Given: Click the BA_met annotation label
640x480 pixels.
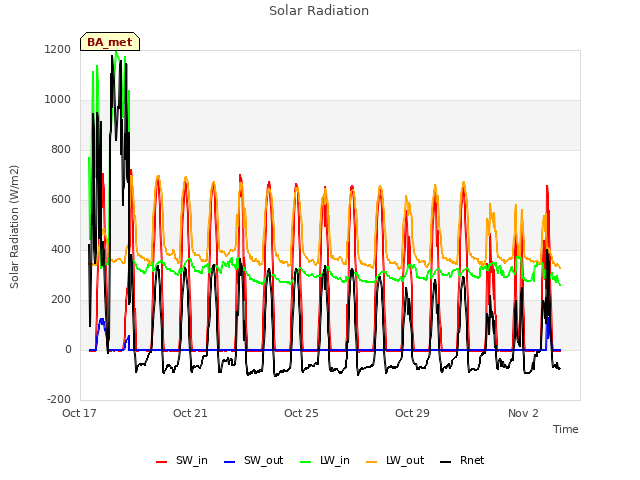Looking at the screenshot, I should tap(110, 42).
